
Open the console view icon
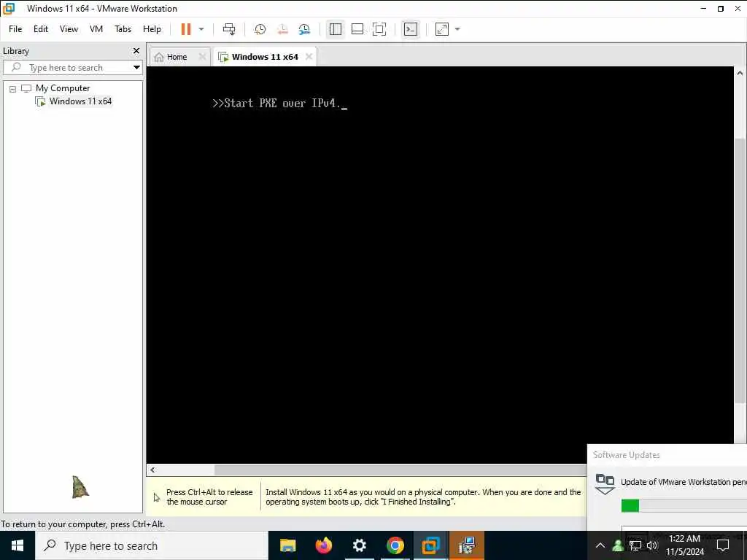point(411,29)
